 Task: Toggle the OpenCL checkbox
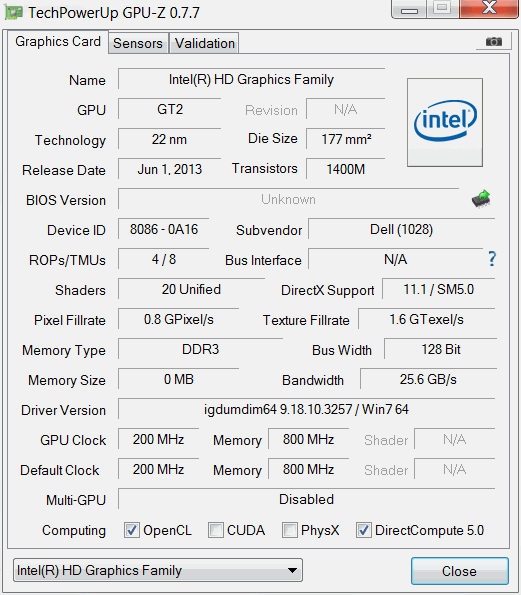[132, 530]
